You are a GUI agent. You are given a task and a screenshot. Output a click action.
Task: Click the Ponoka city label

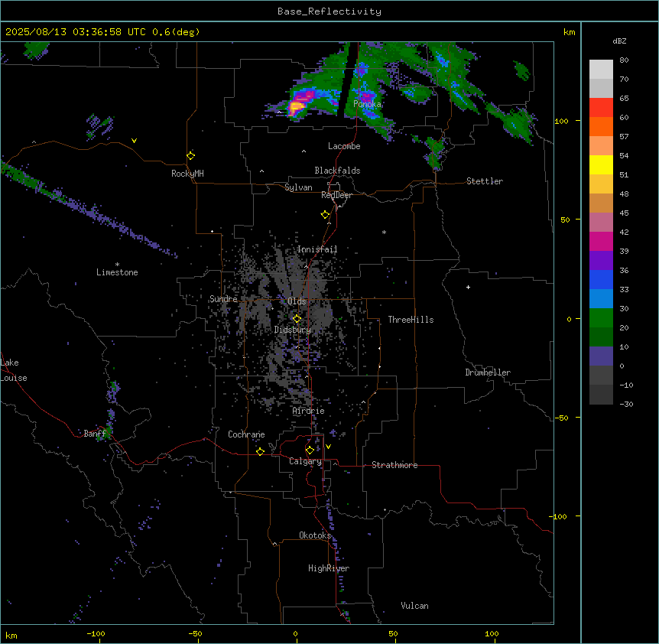coord(367,104)
